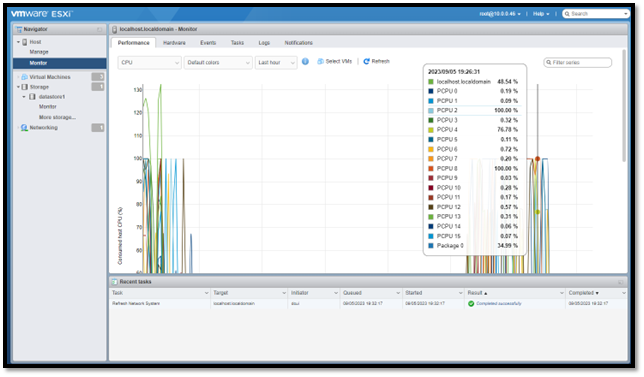Collapse the Host tree node

18,42
